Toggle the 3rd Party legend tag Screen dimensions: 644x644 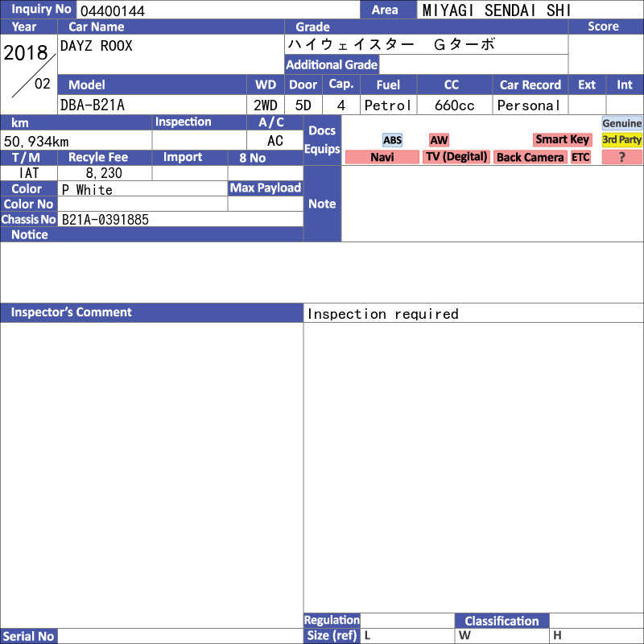pyautogui.click(x=621, y=140)
